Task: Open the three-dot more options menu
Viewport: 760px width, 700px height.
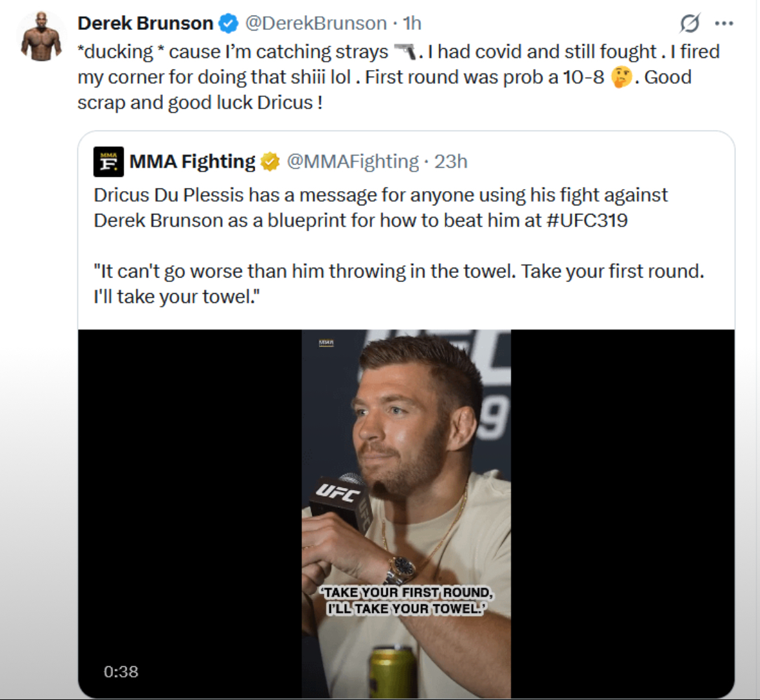Action: coord(724,24)
